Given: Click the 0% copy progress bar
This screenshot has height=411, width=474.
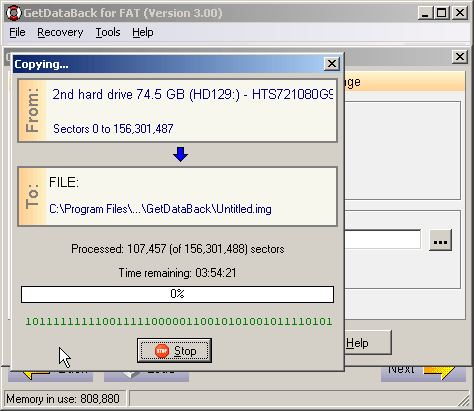Looking at the screenshot, I should click(177, 294).
